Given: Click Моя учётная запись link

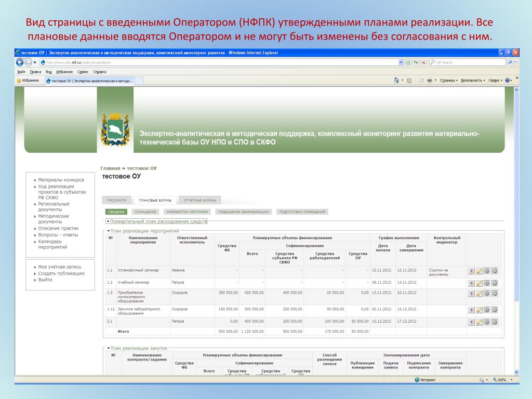Looking at the screenshot, I should (x=59, y=267).
